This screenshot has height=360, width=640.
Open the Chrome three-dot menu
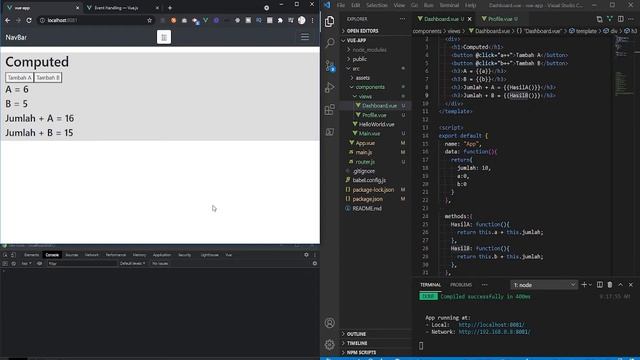coord(313,20)
